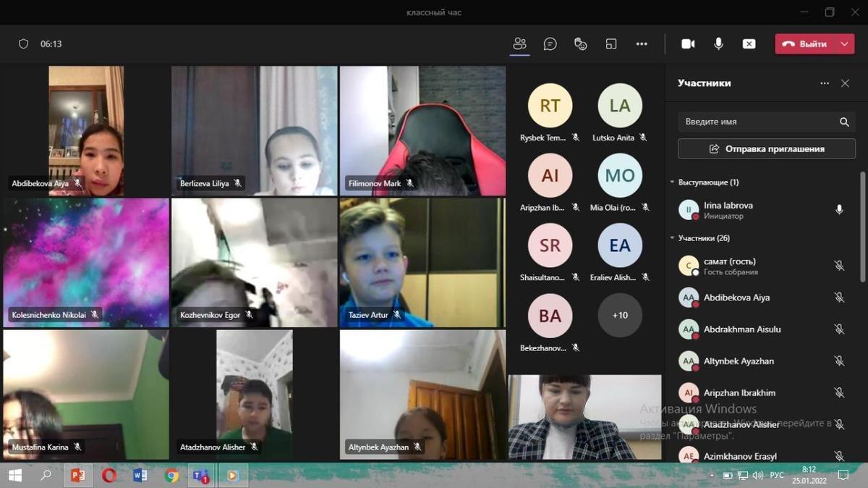Open the meeting chat icon
868x488 pixels.
point(550,44)
